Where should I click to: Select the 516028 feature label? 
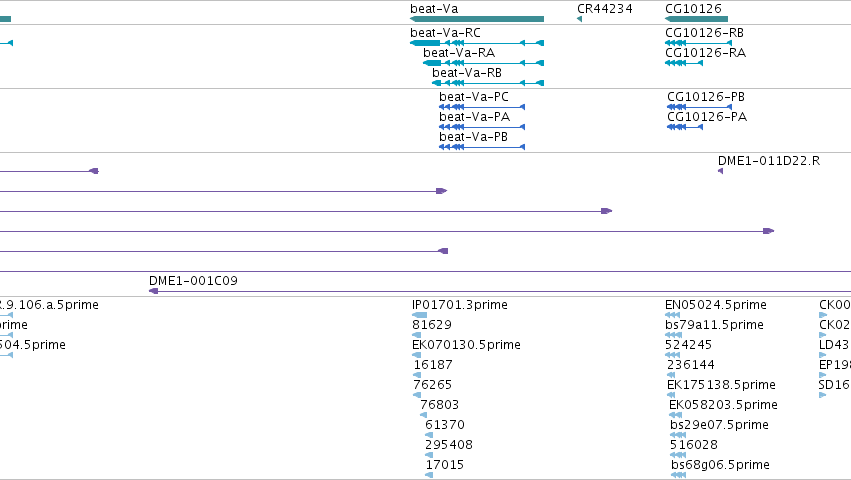[694, 445]
